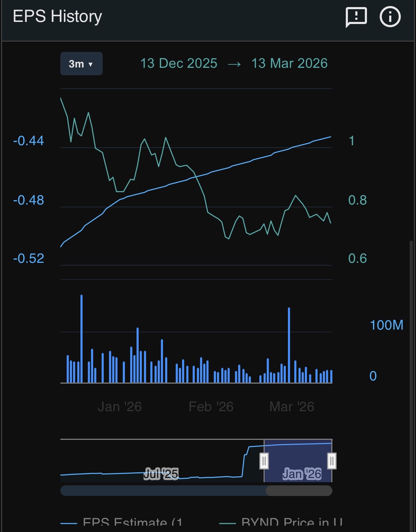Click the info circle icon
Viewport: 416px width, 532px height.
390,16
